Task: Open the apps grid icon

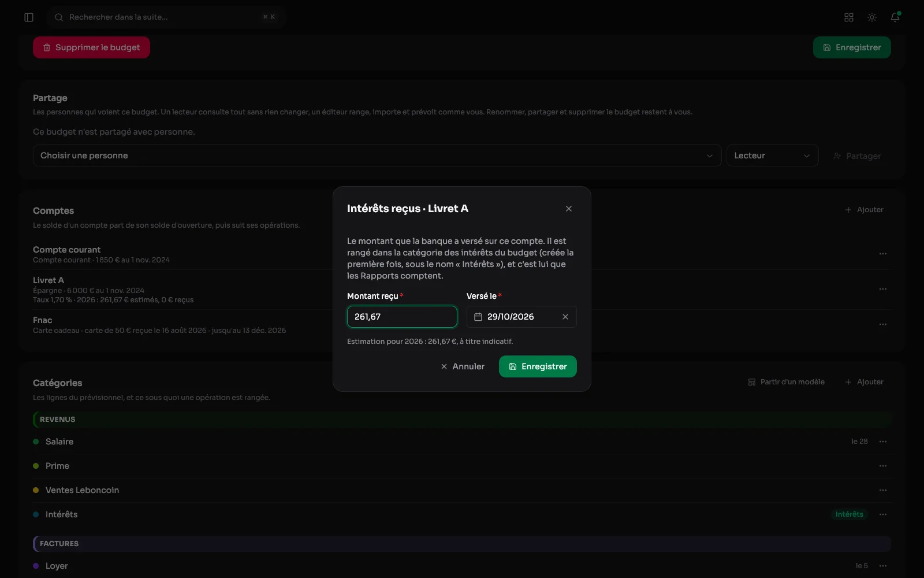Action: point(849,17)
